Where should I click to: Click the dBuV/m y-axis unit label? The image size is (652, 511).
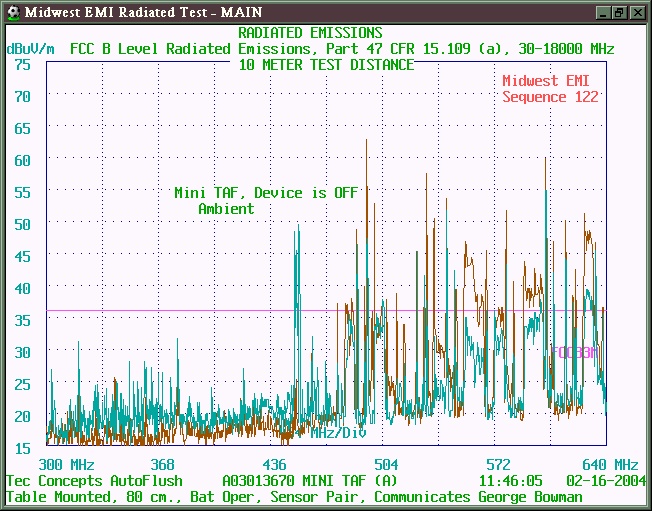pyautogui.click(x=31, y=48)
